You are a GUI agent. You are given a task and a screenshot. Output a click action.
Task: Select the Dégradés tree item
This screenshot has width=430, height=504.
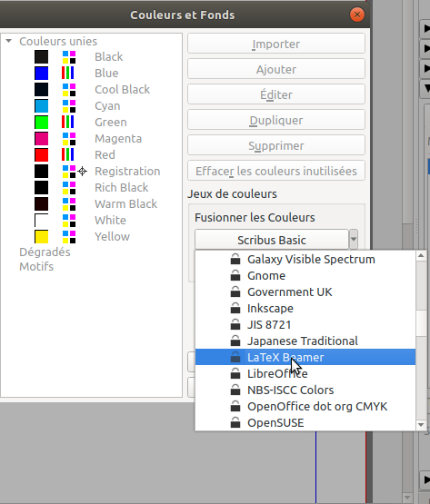[x=45, y=252]
